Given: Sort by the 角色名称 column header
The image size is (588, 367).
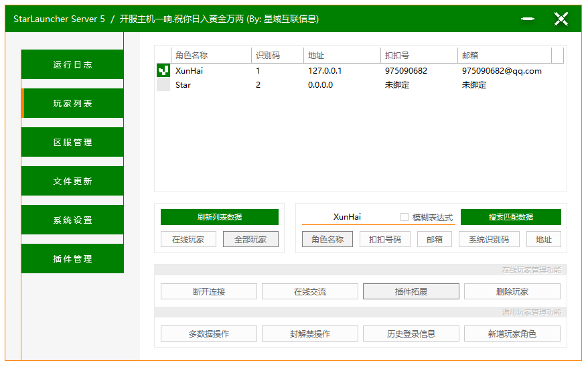Looking at the screenshot, I should [x=211, y=55].
